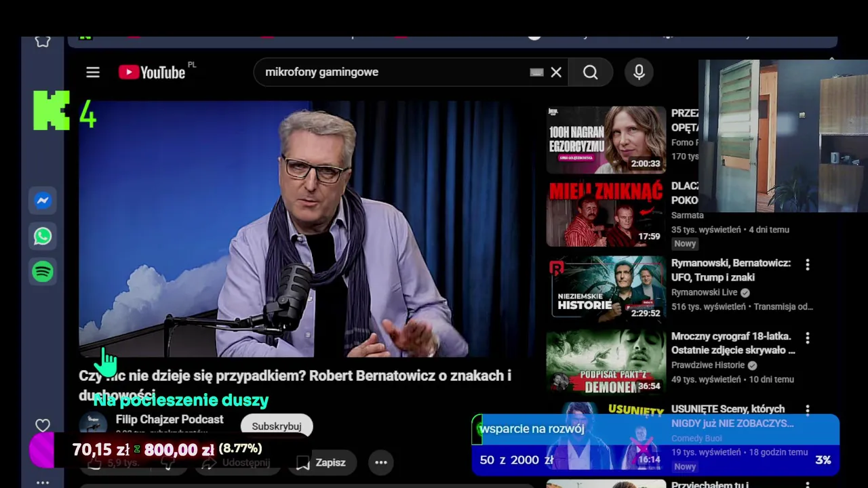
Task: Open Rymanowski, Bernatowicz: UFO, Trump title
Action: click(x=731, y=270)
